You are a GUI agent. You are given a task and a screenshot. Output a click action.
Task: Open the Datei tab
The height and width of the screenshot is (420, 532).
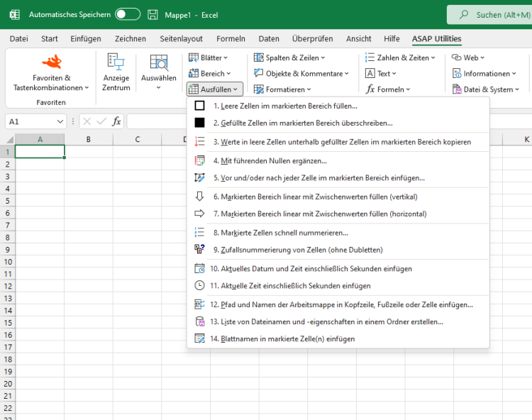pyautogui.click(x=18, y=39)
